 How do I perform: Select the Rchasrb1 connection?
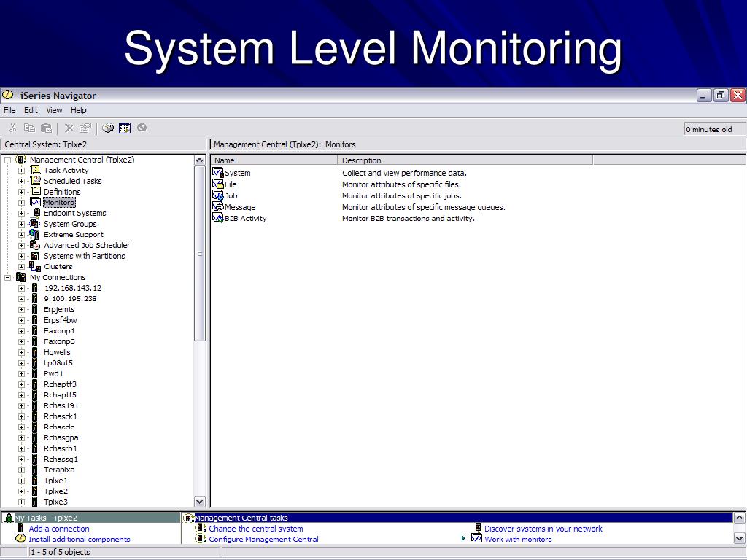click(x=61, y=448)
